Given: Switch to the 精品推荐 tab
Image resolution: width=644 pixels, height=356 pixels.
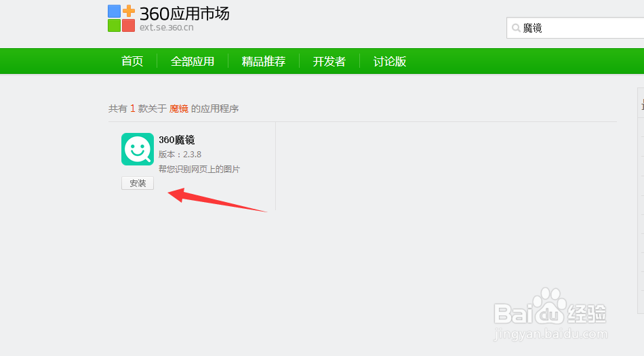Looking at the screenshot, I should [x=263, y=61].
